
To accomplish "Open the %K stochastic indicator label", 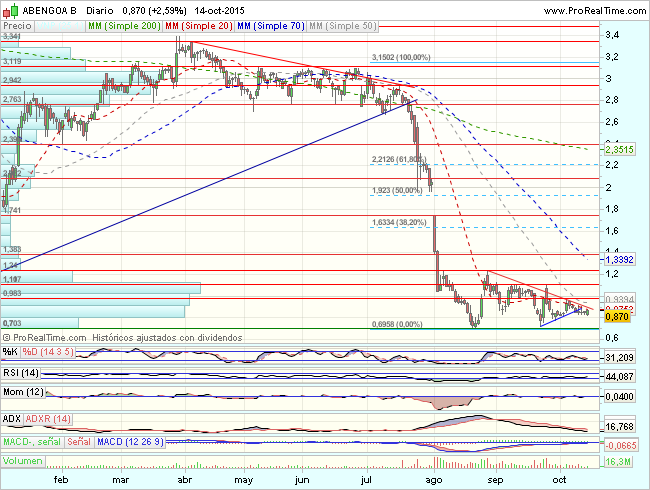I will pyautogui.click(x=10, y=351).
